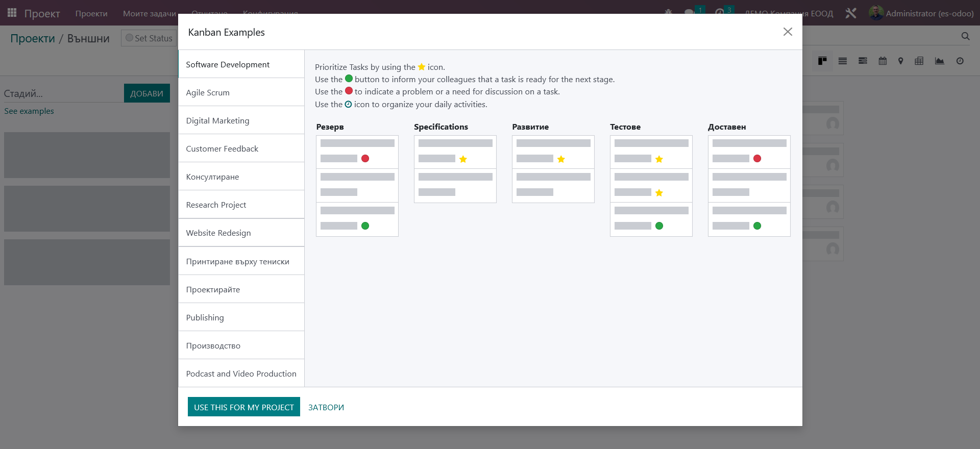The width and height of the screenshot is (980, 449).
Task: Choose Podcast and Video Production example
Action: pos(241,373)
